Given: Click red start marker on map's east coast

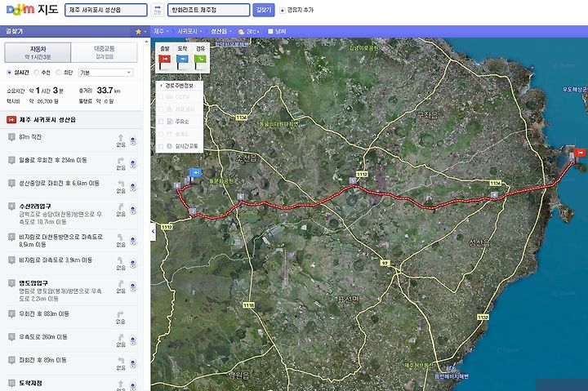Looking at the screenshot, I should coord(580,153).
